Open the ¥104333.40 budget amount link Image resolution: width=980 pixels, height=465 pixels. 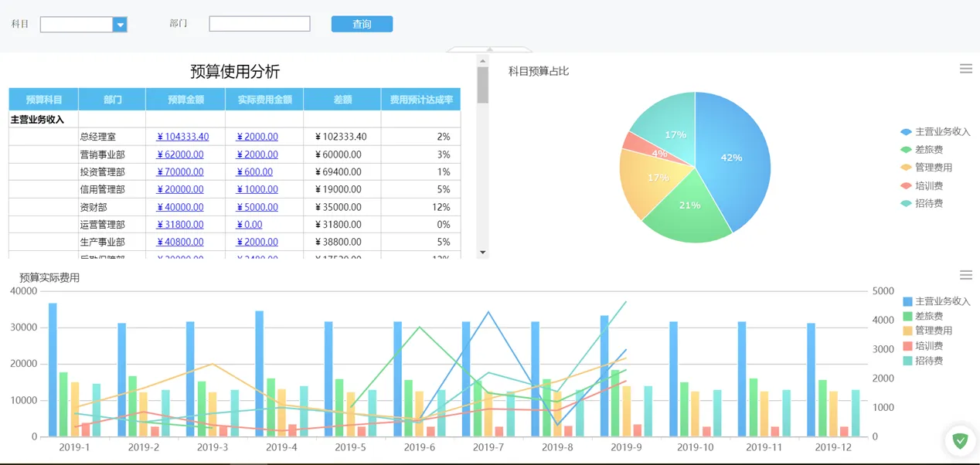click(182, 137)
